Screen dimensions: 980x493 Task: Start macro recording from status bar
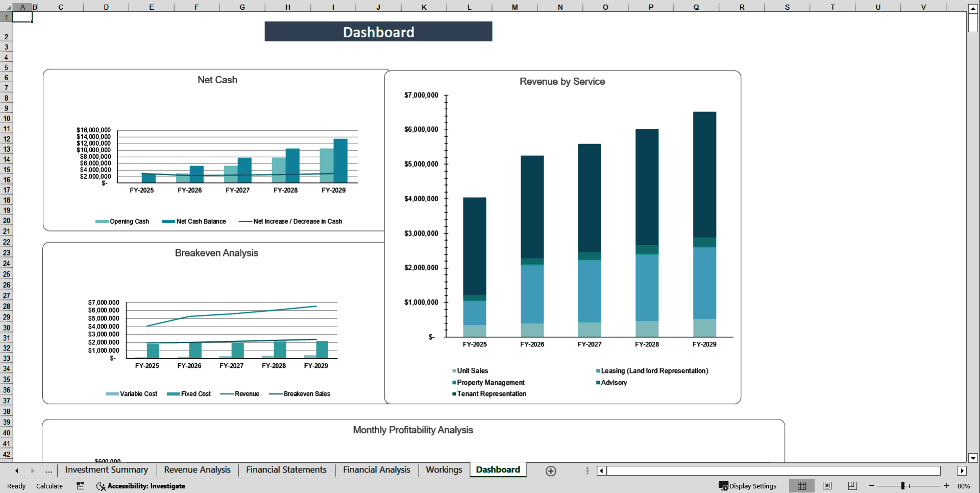point(80,486)
